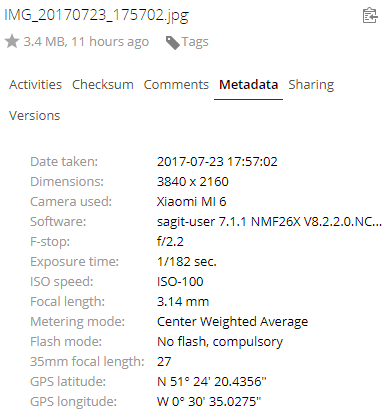Click the favorite star icon

tap(12, 42)
